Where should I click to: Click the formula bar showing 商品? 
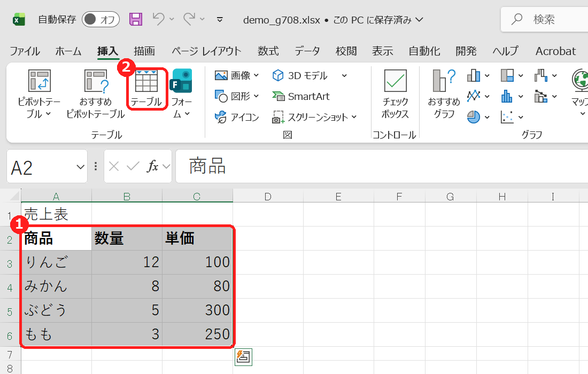382,166
